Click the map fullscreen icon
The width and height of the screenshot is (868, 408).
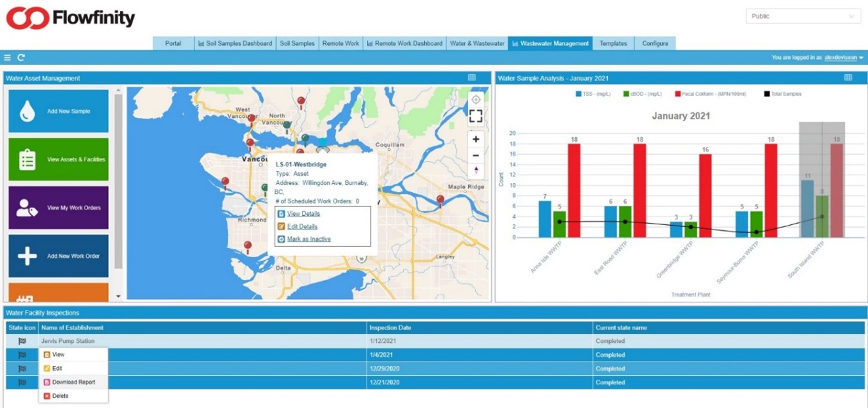[x=475, y=116]
